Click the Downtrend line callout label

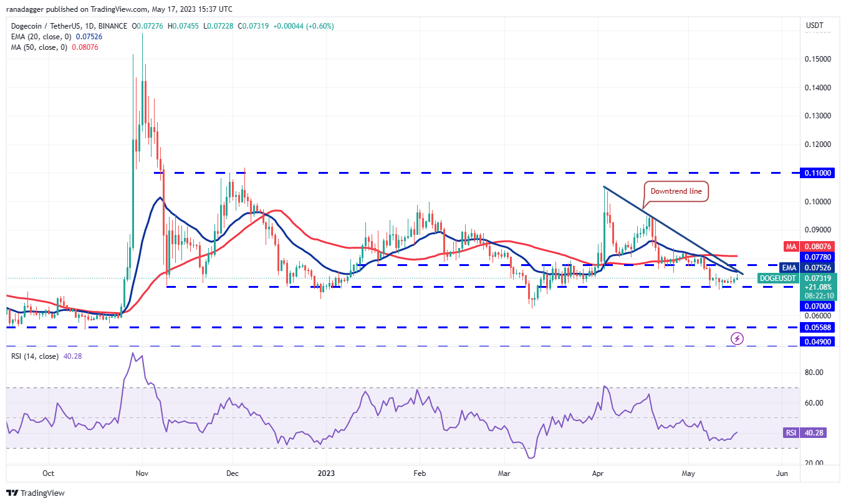tap(675, 191)
